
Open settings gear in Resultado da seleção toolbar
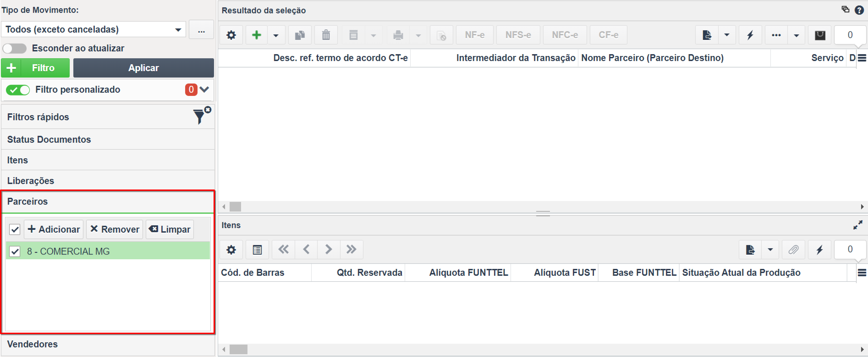tap(231, 35)
